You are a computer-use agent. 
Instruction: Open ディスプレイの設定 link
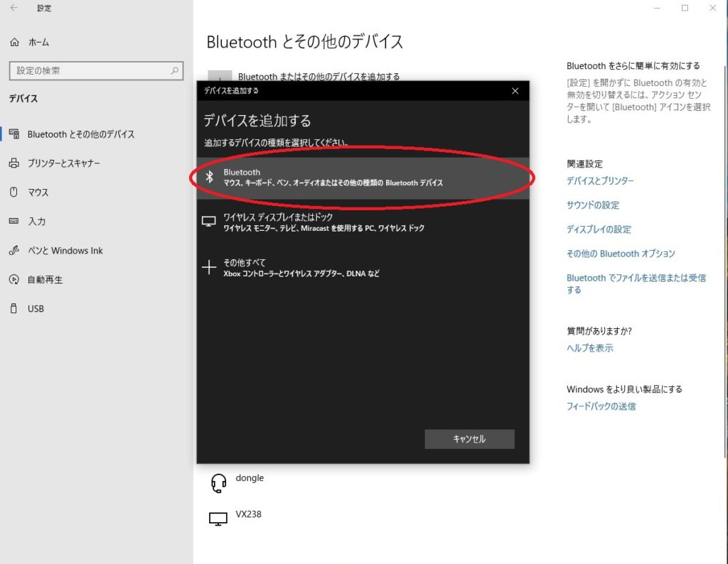pyautogui.click(x=599, y=229)
